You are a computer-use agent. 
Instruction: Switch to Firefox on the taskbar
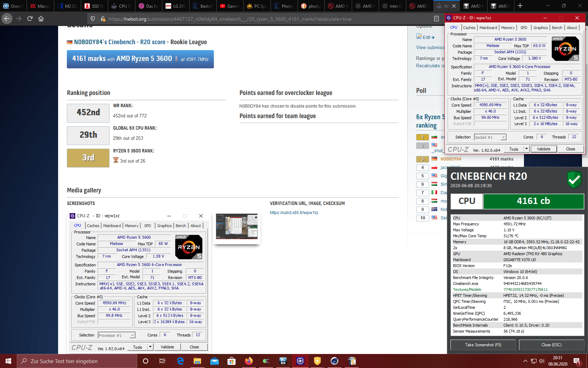click(249, 361)
